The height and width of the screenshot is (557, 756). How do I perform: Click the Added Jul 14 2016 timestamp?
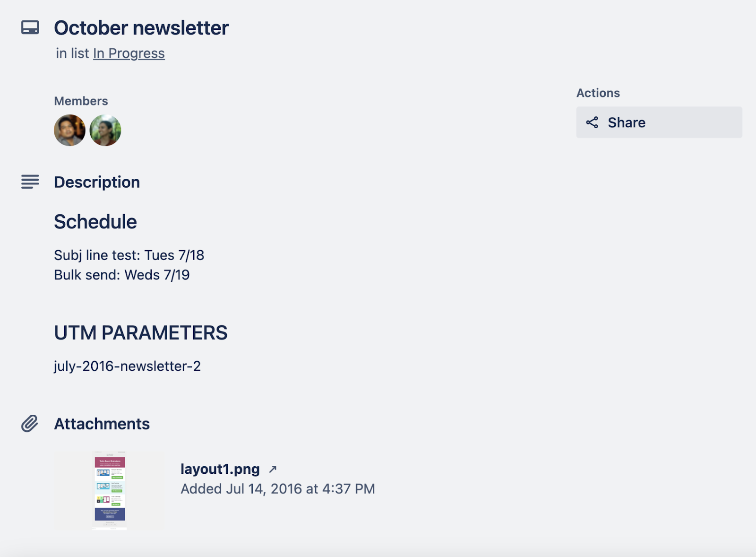click(x=278, y=488)
